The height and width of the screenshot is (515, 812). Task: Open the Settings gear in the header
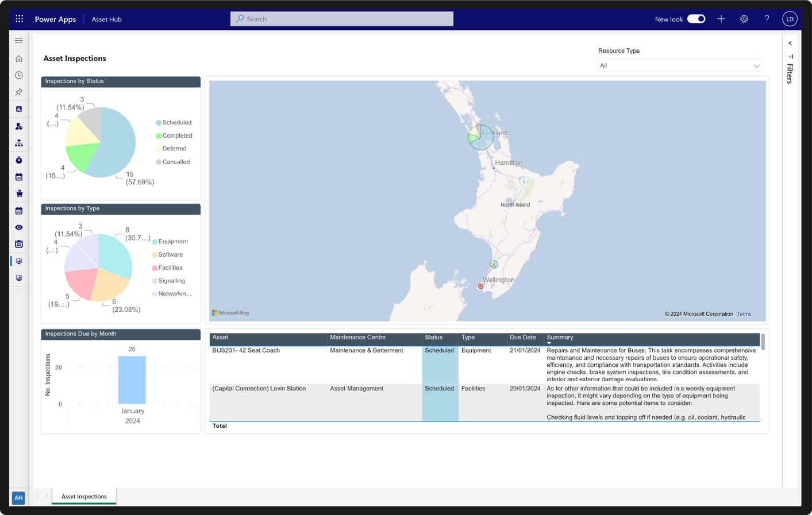point(744,19)
